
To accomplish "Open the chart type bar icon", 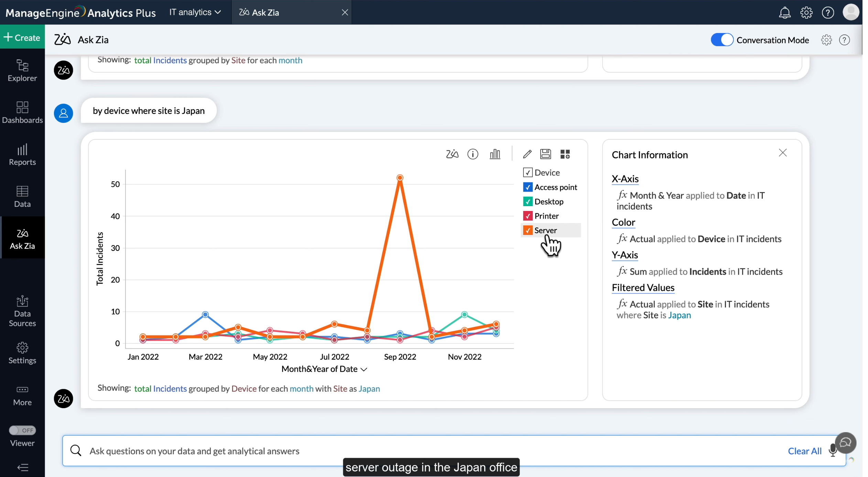I will tap(495, 154).
